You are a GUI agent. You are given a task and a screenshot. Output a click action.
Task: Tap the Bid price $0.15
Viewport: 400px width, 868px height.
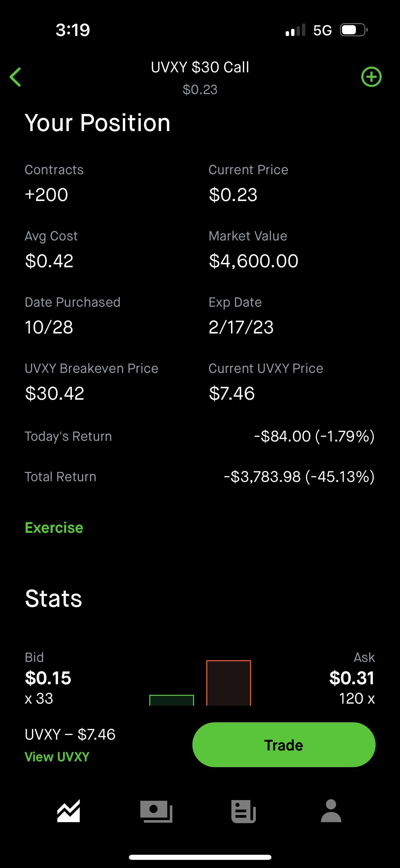click(x=48, y=678)
